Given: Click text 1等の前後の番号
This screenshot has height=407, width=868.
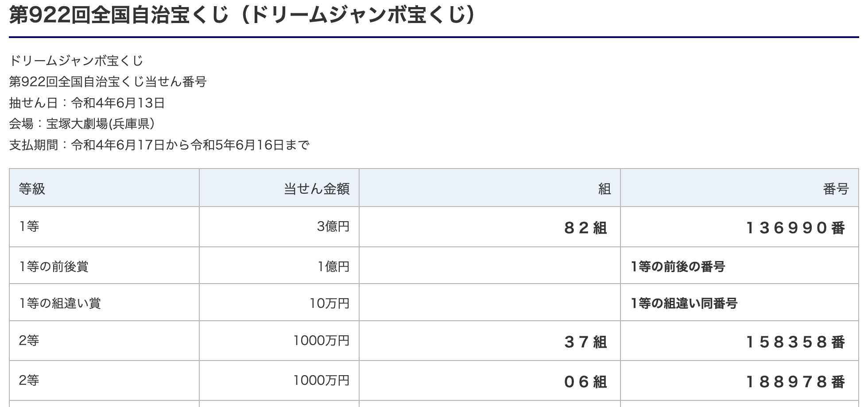Looking at the screenshot, I should (x=678, y=266).
